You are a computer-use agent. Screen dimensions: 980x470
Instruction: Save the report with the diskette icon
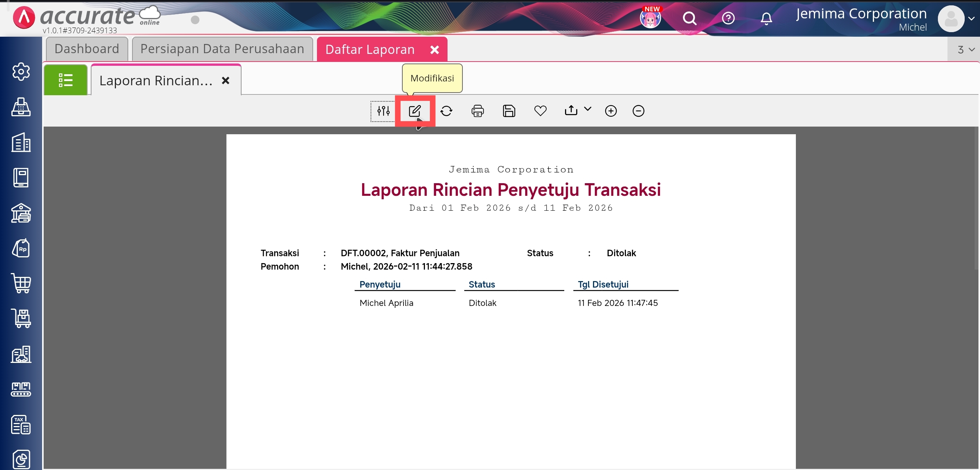click(x=509, y=111)
